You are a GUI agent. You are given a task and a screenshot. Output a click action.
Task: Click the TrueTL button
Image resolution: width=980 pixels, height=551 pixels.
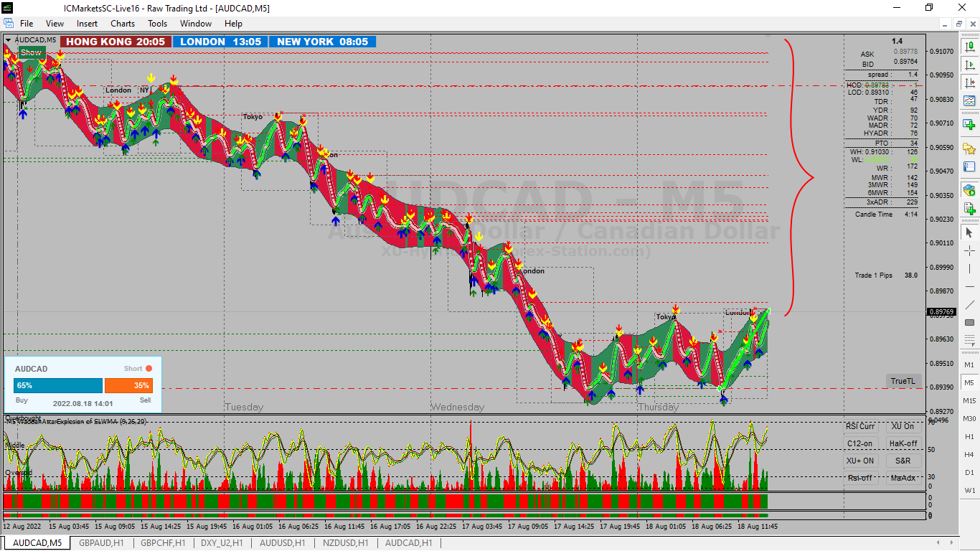coord(903,381)
